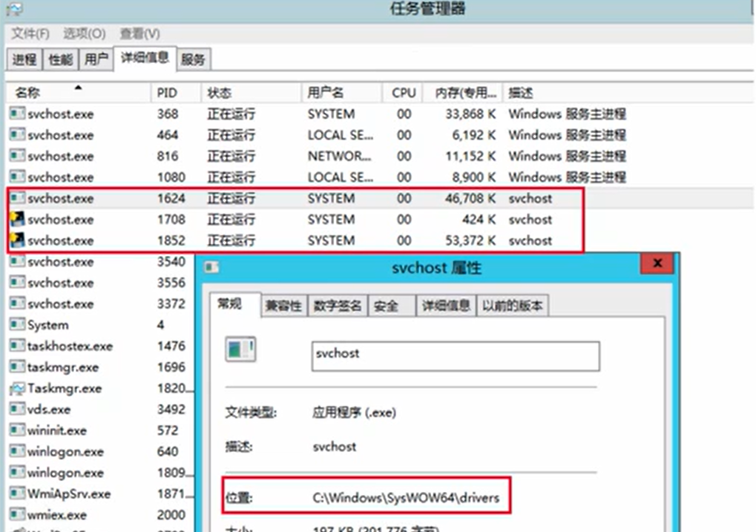Sort by the CPU column header

point(404,93)
